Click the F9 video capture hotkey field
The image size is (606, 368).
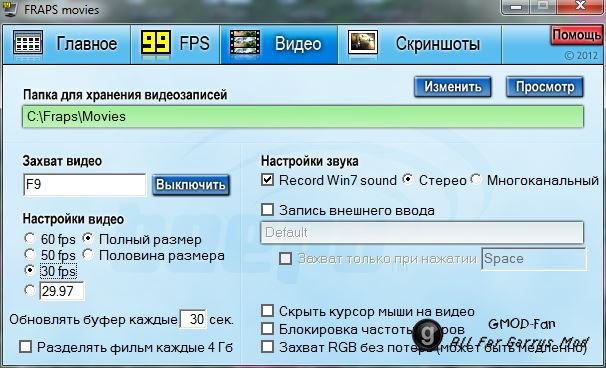85,185
